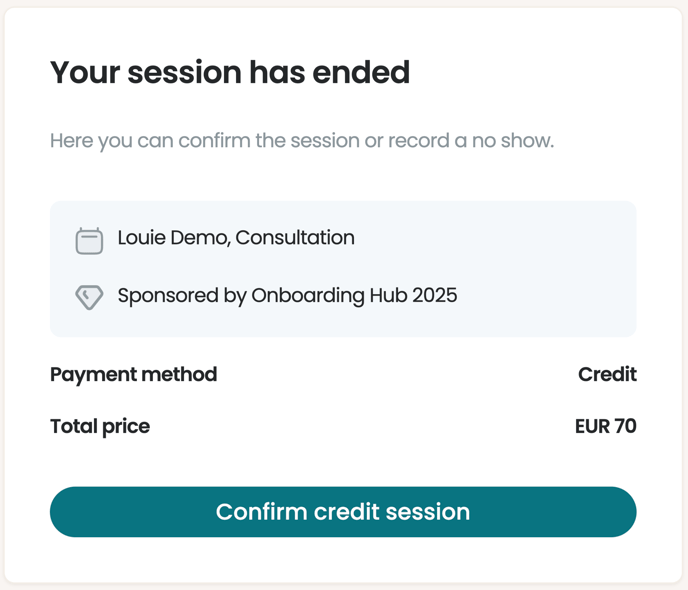
Task: Click the 'Payment method' label
Action: [x=133, y=375]
